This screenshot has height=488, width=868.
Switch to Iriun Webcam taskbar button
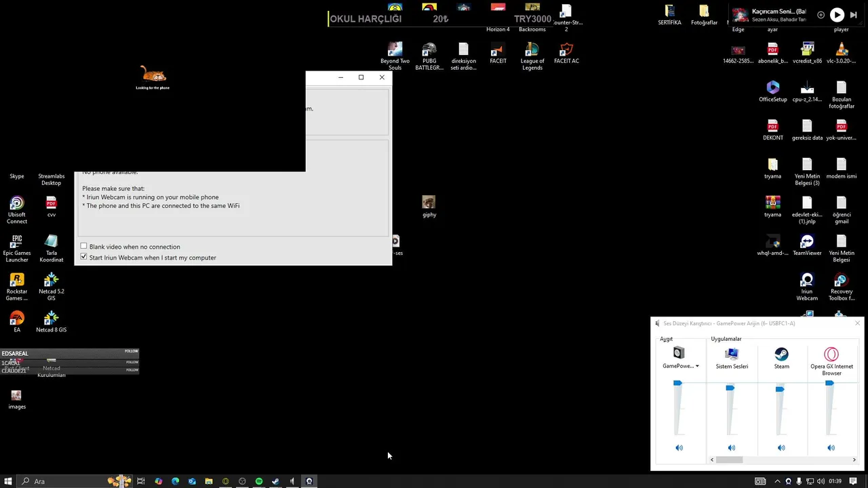click(309, 481)
